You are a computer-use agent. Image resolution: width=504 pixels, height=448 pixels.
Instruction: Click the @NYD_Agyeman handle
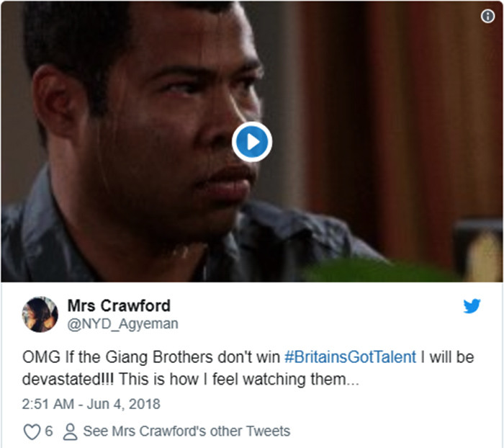[122, 324]
